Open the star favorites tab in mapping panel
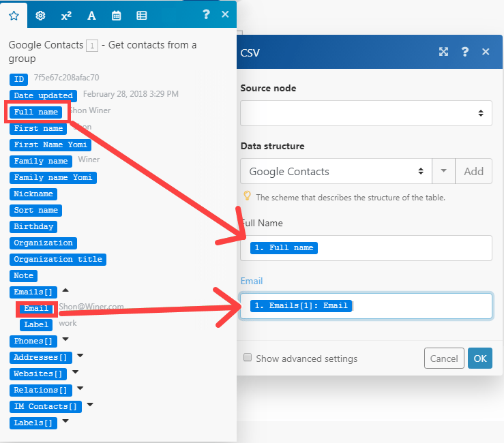 14,16
